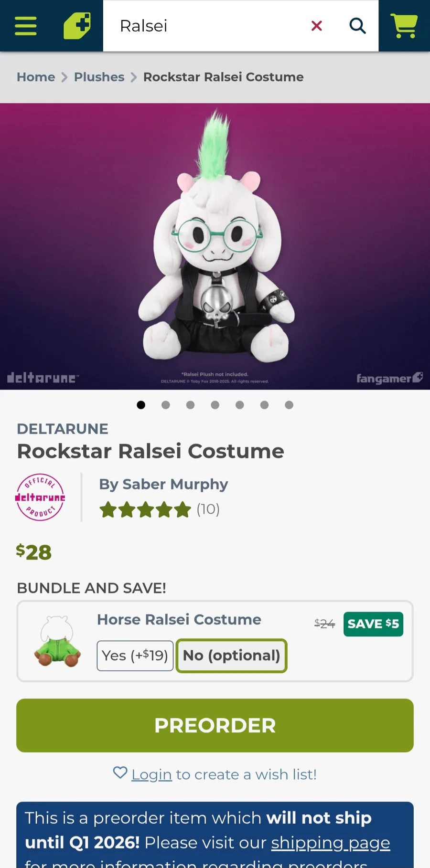This screenshot has height=868, width=430.
Task: Click the wish list heart icon
Action: pyautogui.click(x=120, y=773)
